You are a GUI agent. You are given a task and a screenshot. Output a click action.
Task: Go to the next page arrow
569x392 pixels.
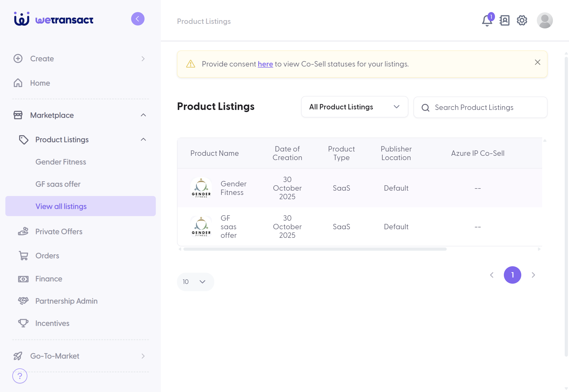533,275
